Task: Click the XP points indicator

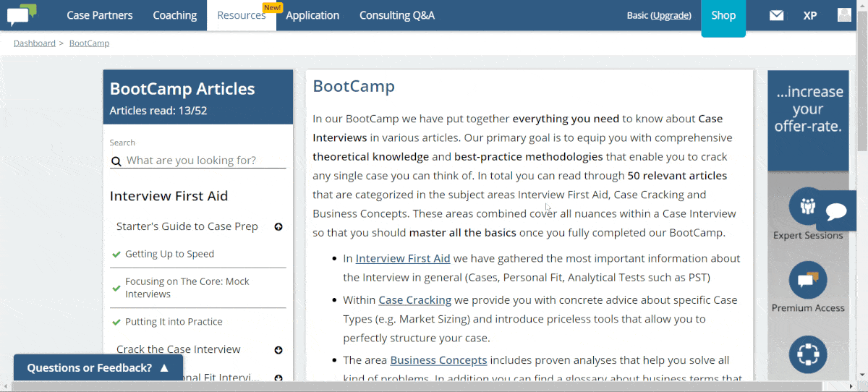Action: (x=810, y=15)
